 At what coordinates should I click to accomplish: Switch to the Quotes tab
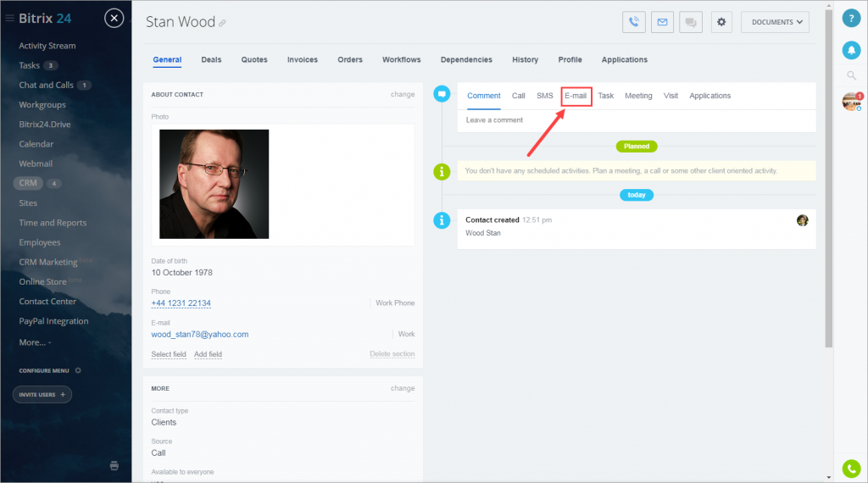tap(254, 60)
